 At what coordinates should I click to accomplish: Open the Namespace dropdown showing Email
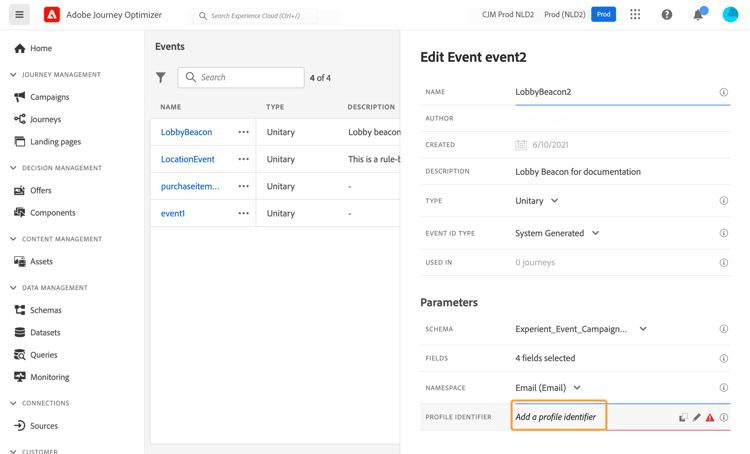coord(548,388)
